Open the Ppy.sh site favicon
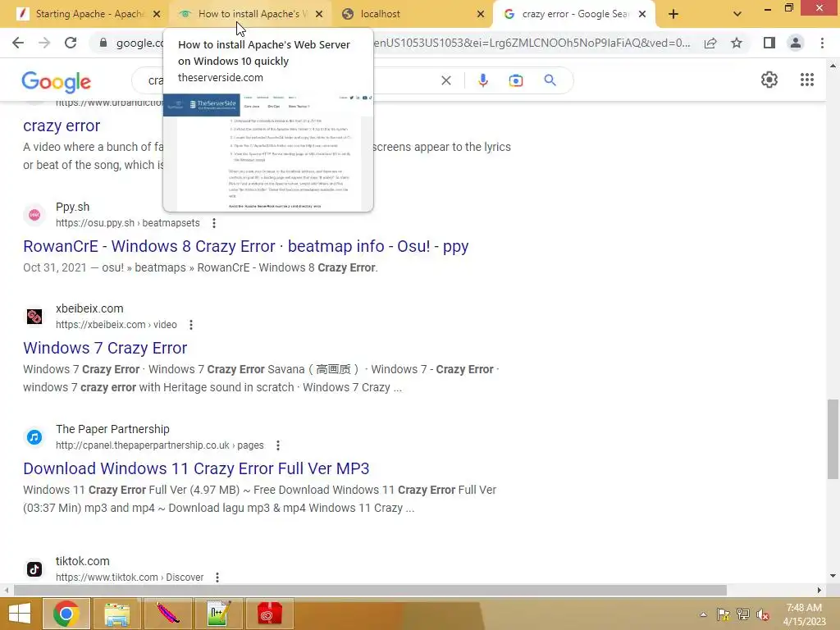 (34, 215)
